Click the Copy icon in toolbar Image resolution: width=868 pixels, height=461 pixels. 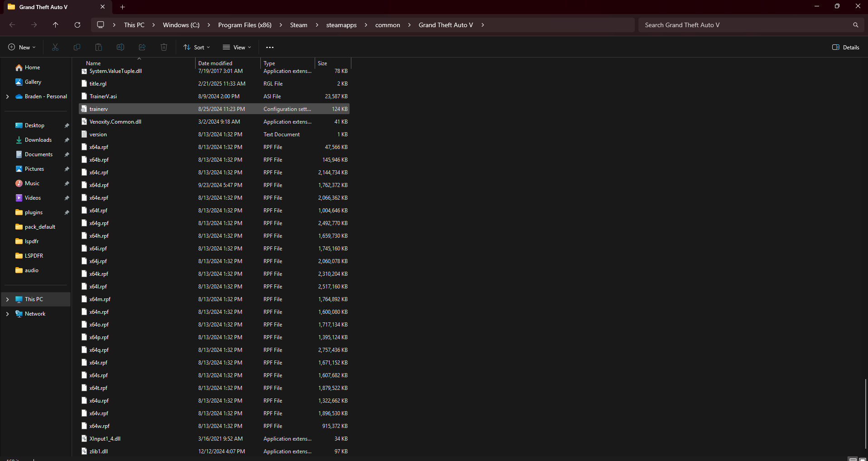coord(77,47)
